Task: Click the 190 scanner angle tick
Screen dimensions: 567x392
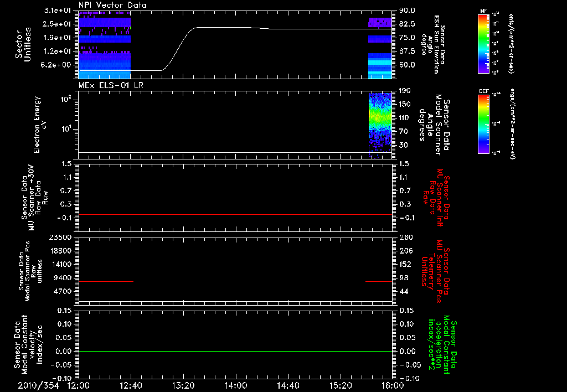Action: tap(405, 91)
